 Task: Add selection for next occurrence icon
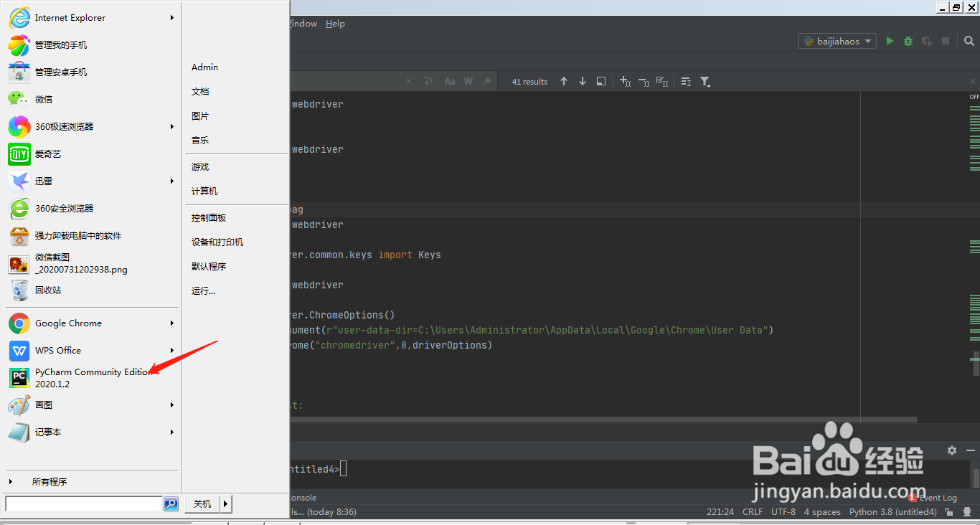click(625, 81)
